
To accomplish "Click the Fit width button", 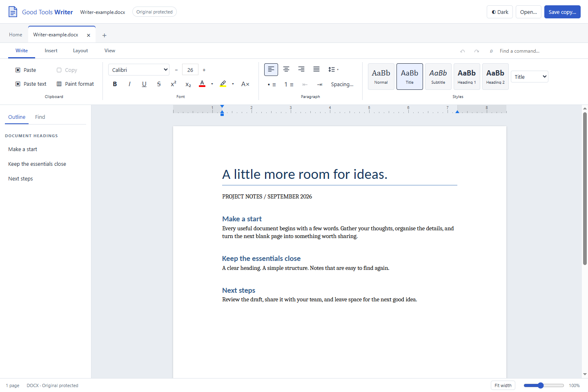I will (503, 385).
